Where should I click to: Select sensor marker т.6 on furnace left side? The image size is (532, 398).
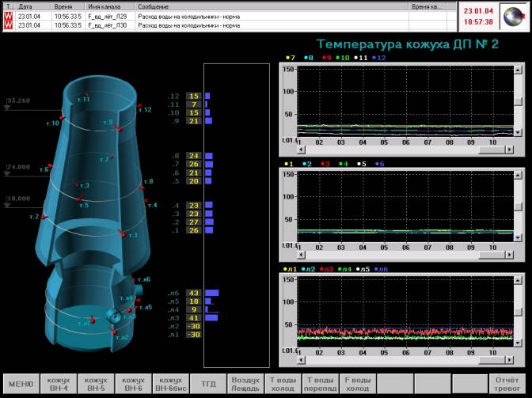point(50,168)
